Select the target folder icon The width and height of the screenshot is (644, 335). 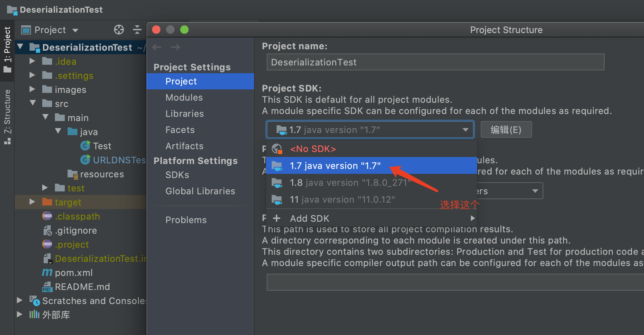click(x=47, y=202)
